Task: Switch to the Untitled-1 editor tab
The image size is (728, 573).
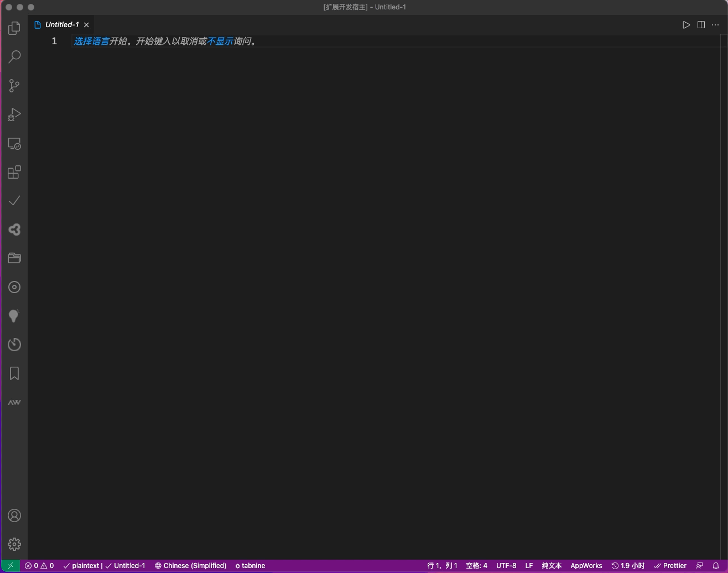Action: 62,24
